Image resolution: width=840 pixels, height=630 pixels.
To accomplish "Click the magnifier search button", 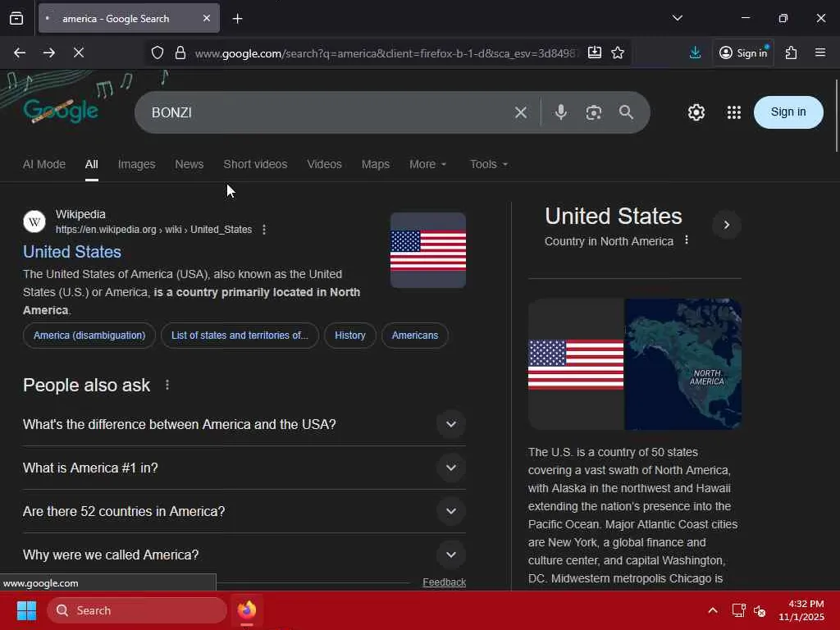I will pyautogui.click(x=626, y=112).
